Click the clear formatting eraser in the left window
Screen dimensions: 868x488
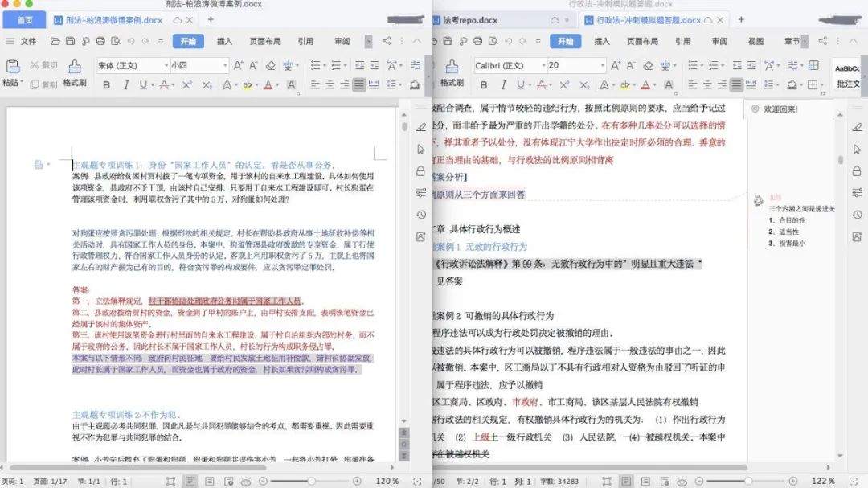pyautogui.click(x=270, y=65)
